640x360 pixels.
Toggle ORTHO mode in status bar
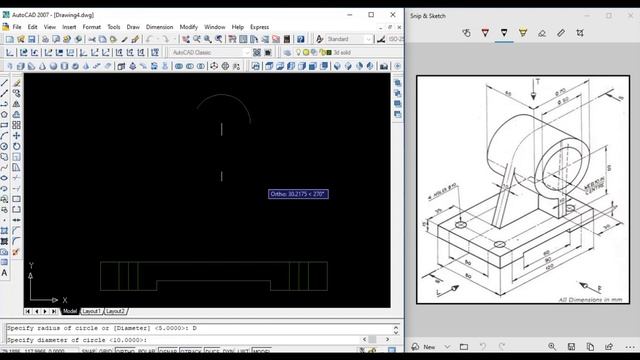[x=125, y=351]
